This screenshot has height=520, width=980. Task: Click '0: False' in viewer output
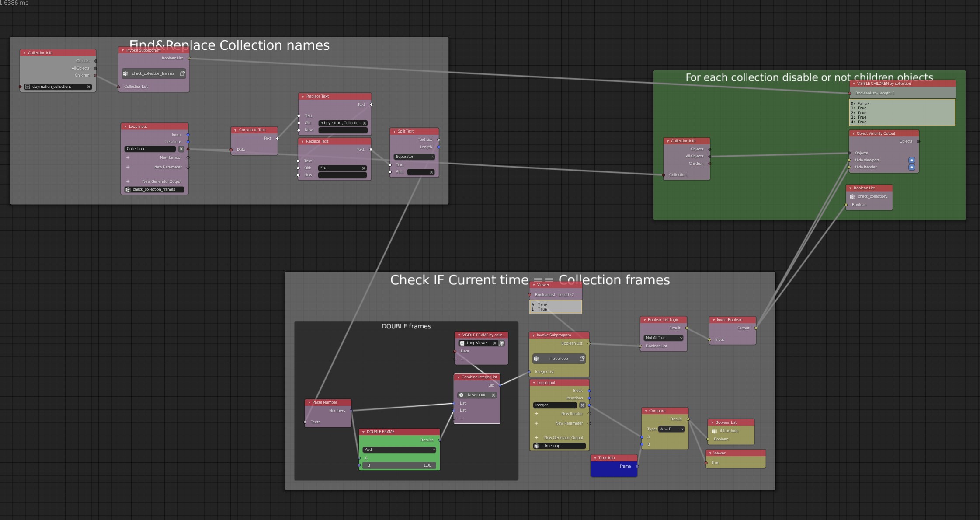tap(860, 104)
